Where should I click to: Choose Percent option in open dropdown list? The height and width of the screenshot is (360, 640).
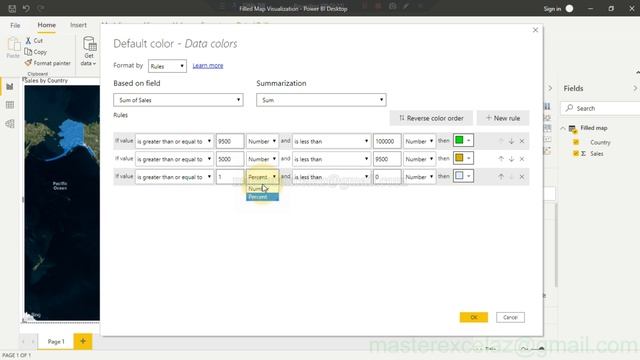pyautogui.click(x=262, y=197)
